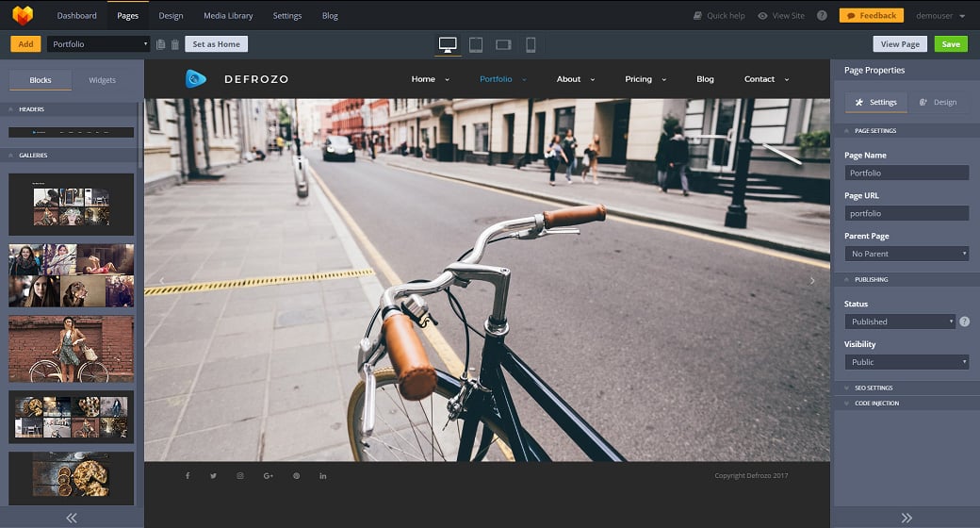Image resolution: width=980 pixels, height=528 pixels.
Task: Switch to desktop preview mode
Action: coord(448,44)
